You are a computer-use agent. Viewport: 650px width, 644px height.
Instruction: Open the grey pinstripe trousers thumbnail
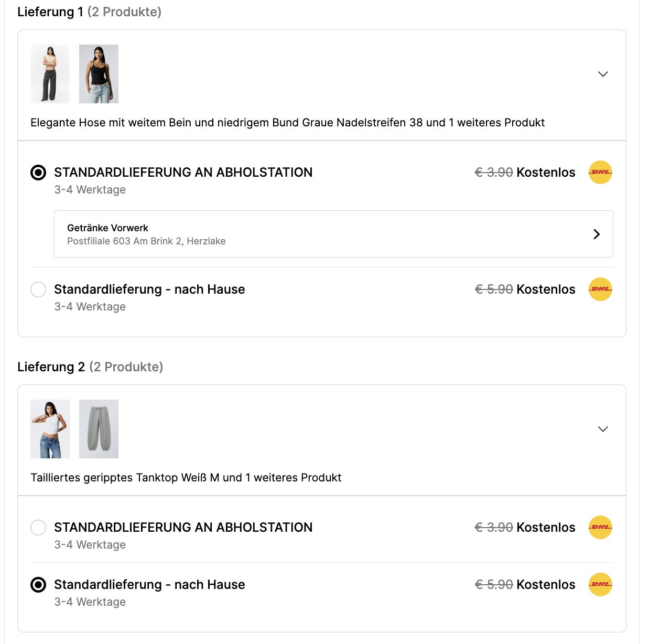point(50,73)
